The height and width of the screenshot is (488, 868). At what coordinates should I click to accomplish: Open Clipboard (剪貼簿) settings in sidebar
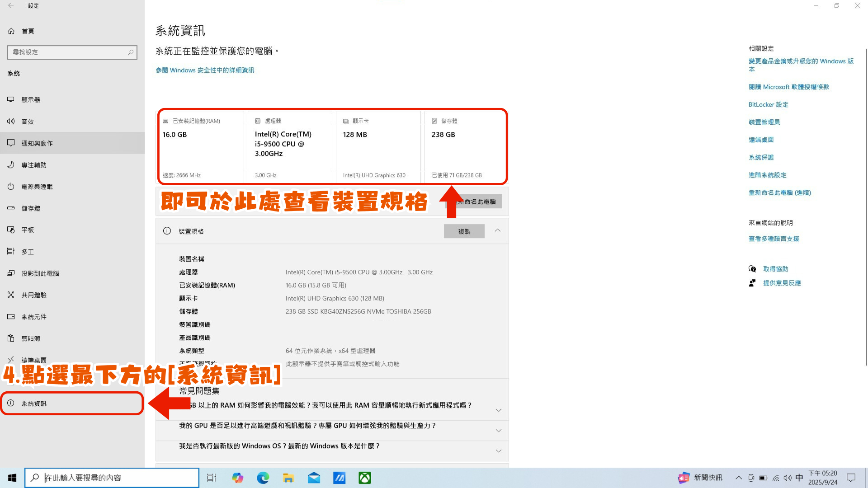(x=30, y=338)
